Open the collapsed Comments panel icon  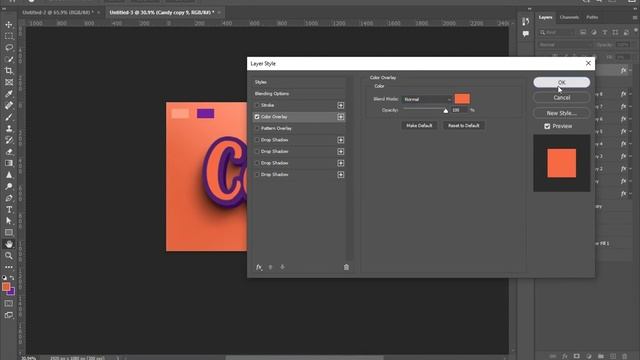525,33
